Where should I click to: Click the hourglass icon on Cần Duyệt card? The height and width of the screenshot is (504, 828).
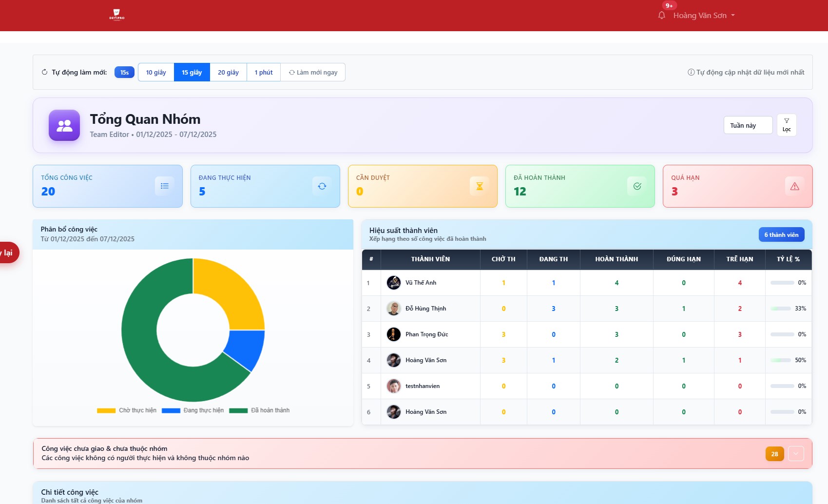click(x=480, y=186)
